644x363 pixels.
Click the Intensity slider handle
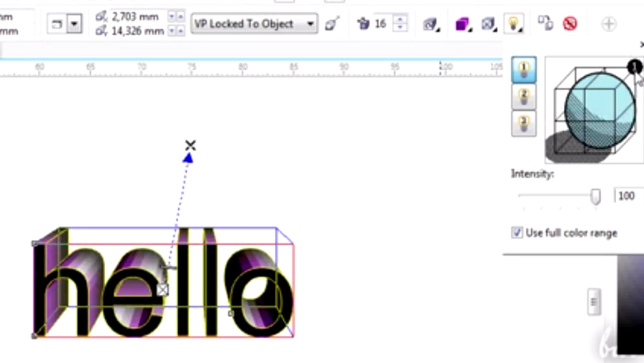click(595, 196)
